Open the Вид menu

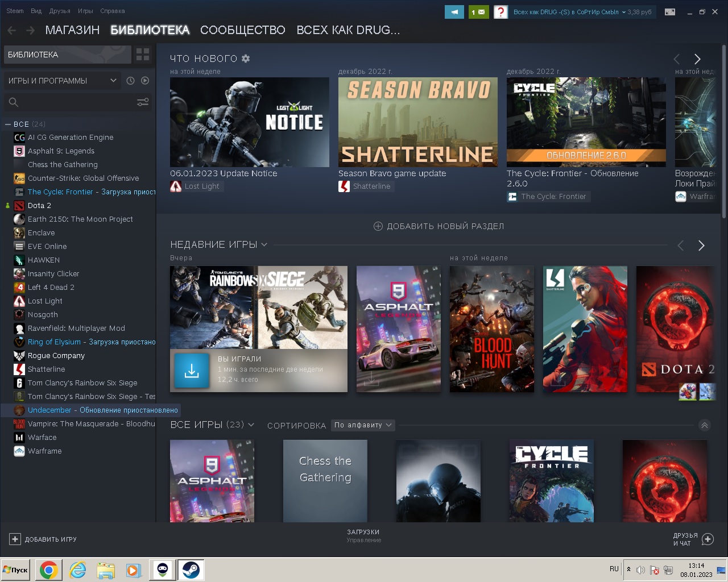(36, 11)
